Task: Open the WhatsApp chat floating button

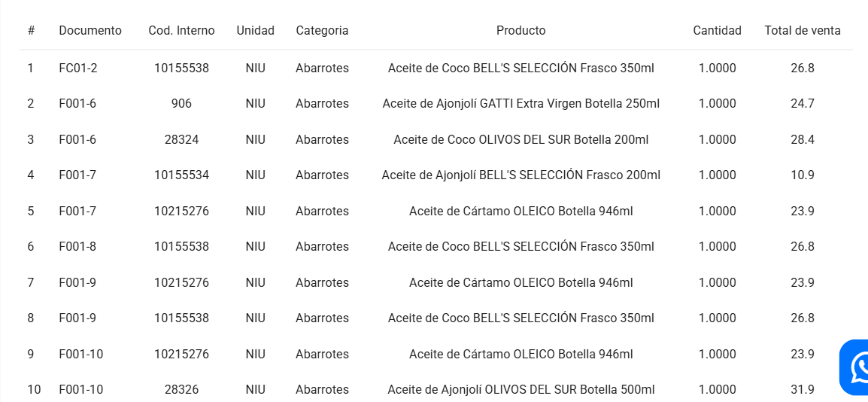Action: [855, 367]
